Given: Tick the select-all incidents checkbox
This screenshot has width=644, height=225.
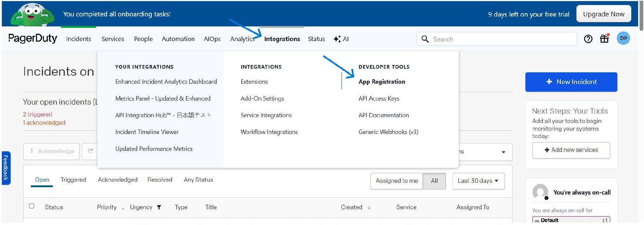Looking at the screenshot, I should 32,206.
